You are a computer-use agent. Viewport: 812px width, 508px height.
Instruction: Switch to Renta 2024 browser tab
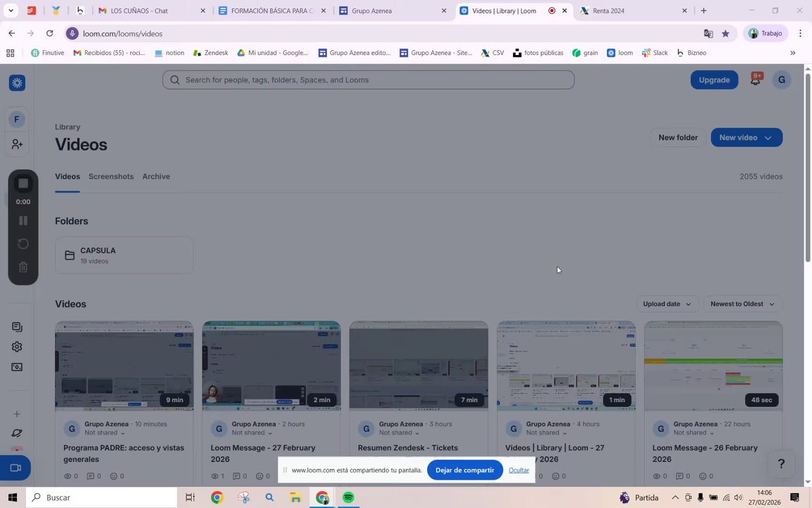[633, 11]
